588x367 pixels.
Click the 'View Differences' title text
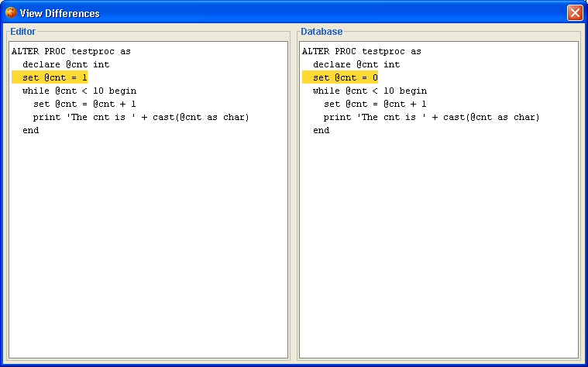point(60,13)
